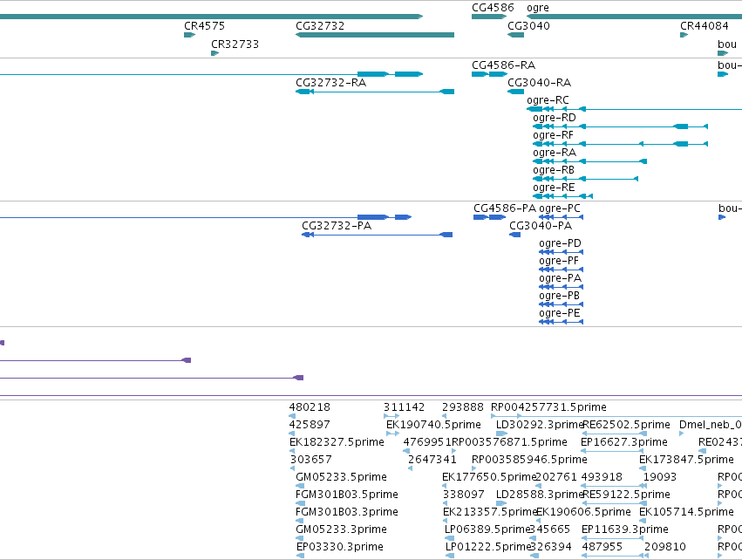
Task: Open EST 209810
Action: (x=665, y=547)
